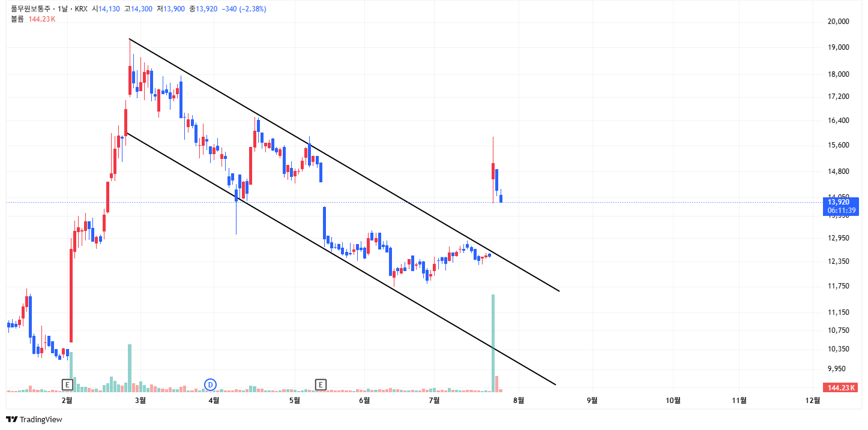The image size is (868, 430).
Task: Click the 볼륨 indicator label
Action: click(x=17, y=19)
